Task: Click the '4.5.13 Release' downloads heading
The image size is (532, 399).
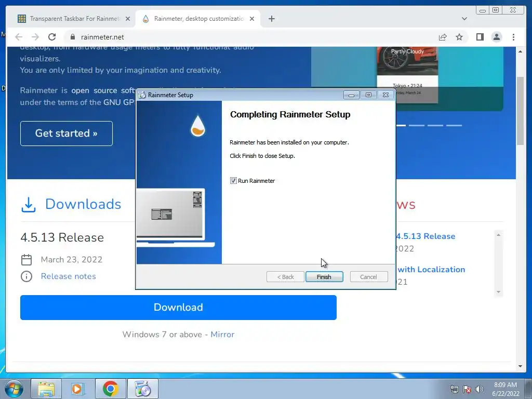Action: coord(62,237)
